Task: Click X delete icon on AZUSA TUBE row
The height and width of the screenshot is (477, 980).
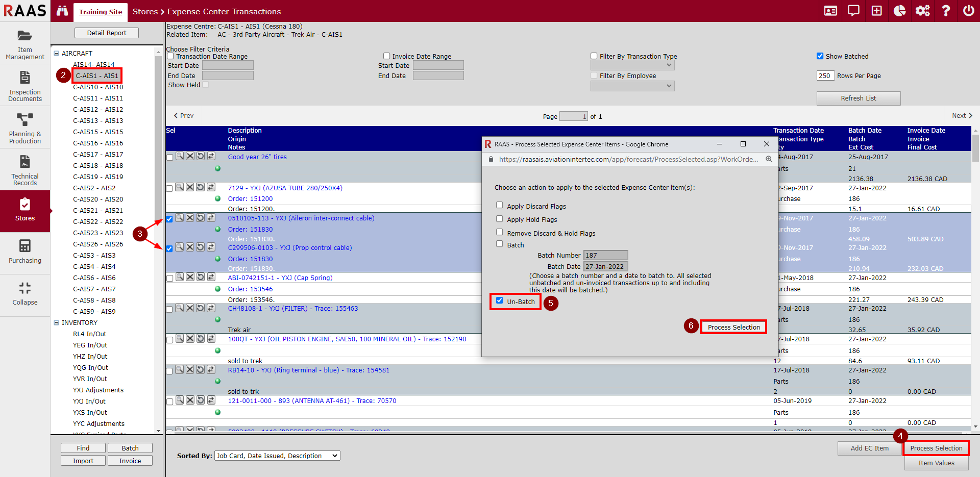Action: [x=190, y=187]
